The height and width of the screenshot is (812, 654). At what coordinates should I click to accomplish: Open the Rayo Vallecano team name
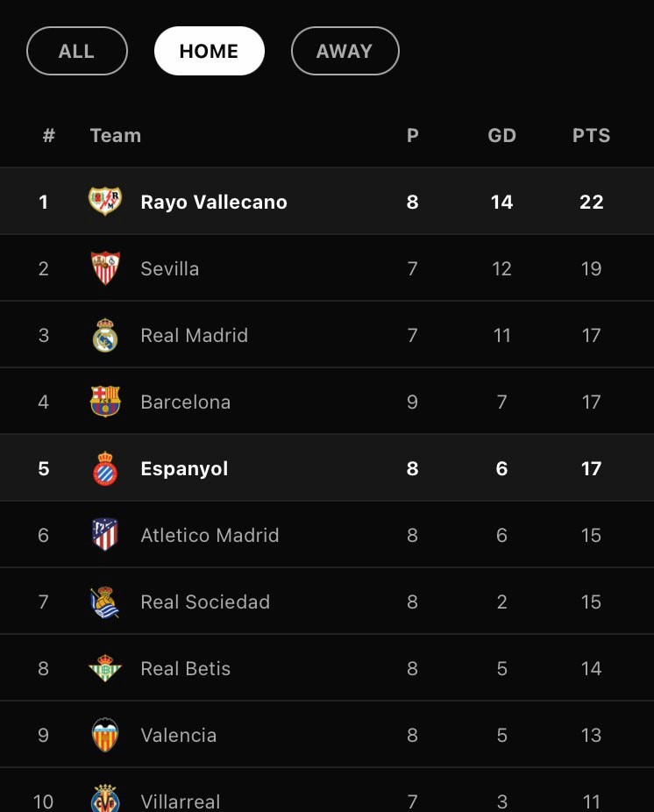[x=214, y=202]
